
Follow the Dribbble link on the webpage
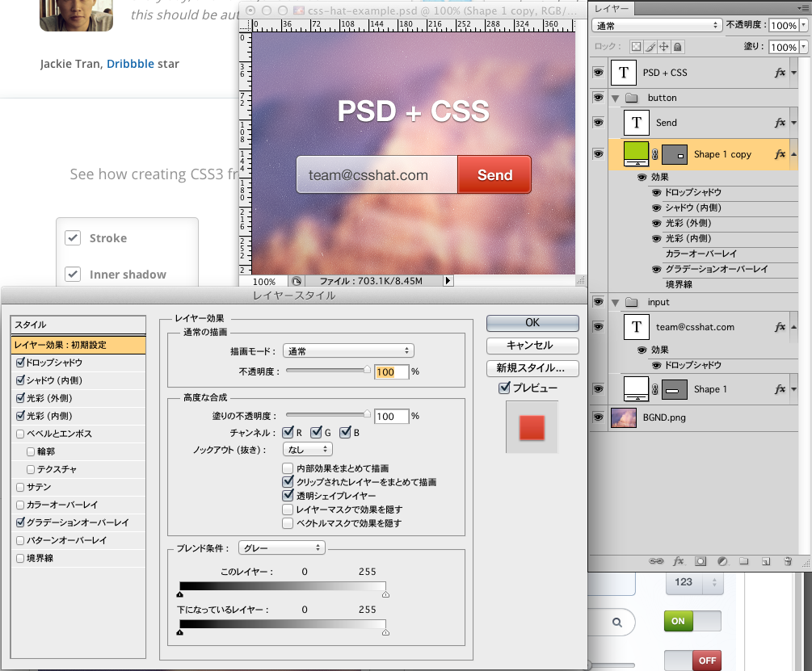pos(131,64)
